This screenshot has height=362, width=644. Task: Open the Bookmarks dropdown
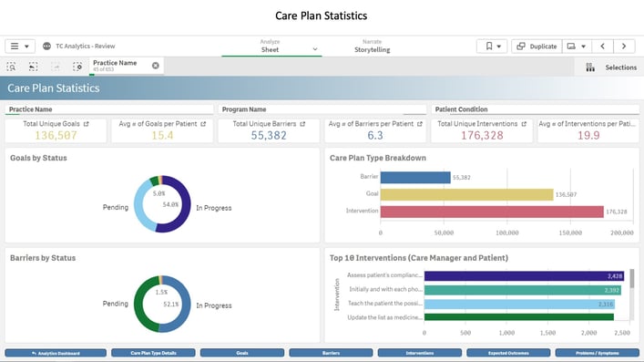click(x=492, y=47)
